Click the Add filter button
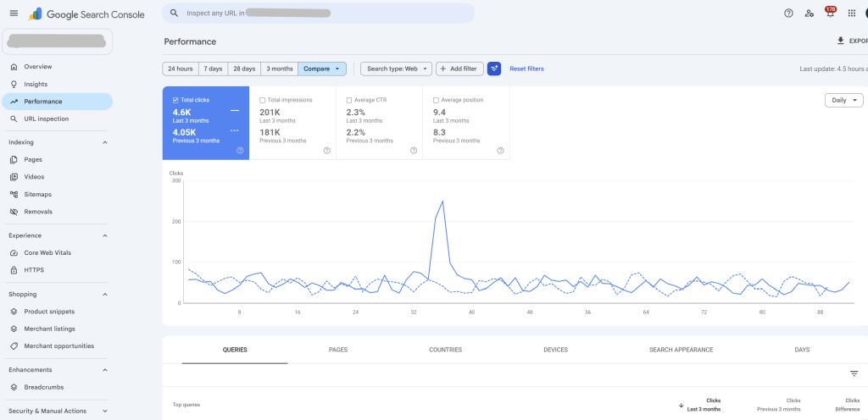The width and height of the screenshot is (868, 420). coord(459,69)
